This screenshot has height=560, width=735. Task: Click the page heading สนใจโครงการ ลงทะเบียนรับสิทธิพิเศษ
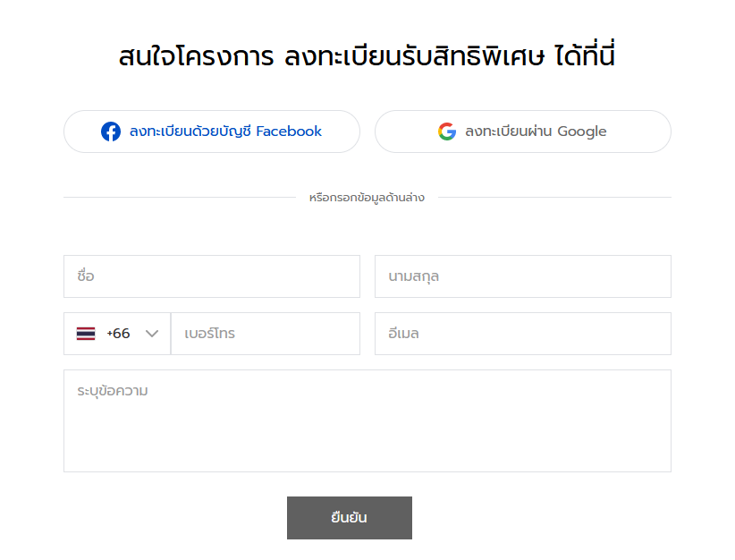click(x=331, y=56)
